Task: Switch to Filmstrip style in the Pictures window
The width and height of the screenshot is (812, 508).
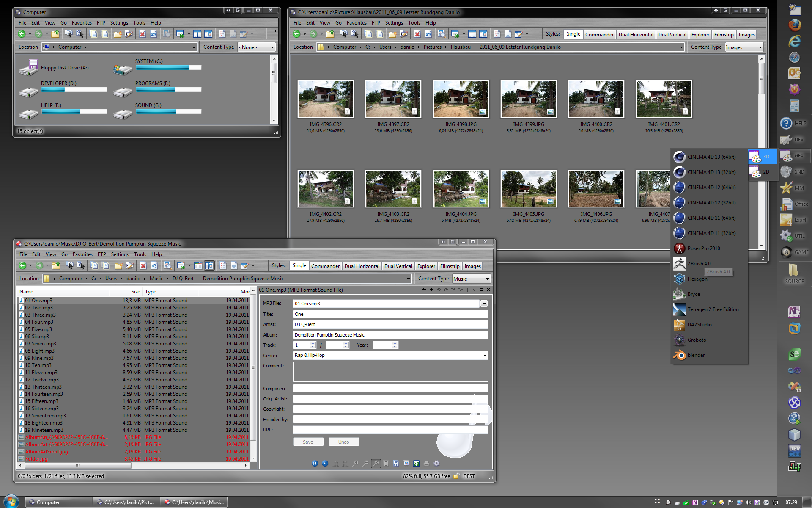Action: 724,35
